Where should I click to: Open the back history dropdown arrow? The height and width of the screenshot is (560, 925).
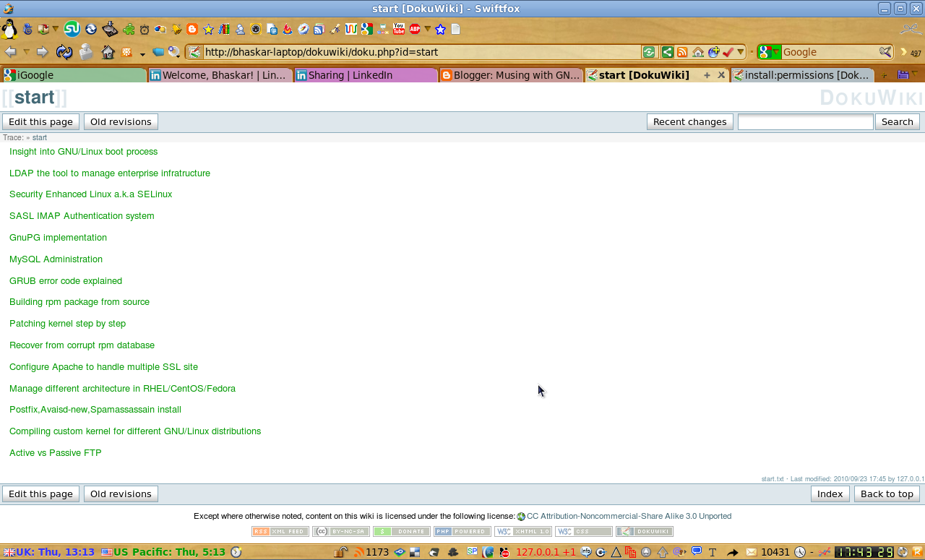tap(27, 52)
